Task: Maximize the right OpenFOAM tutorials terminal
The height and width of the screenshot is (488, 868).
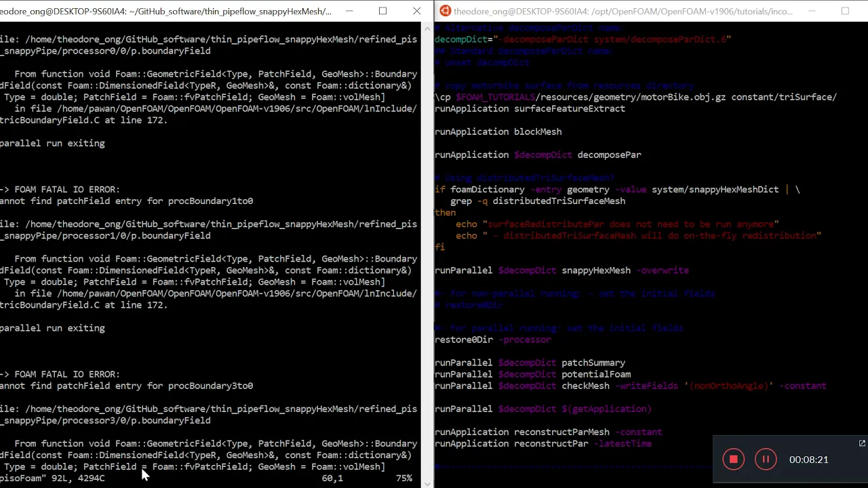Action: [x=845, y=11]
